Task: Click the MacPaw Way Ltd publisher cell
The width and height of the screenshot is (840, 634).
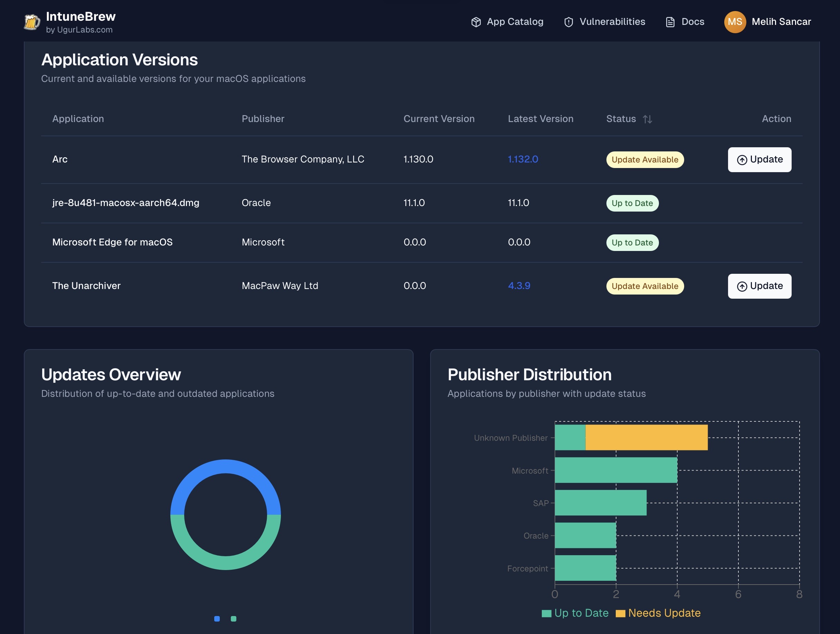Action: click(280, 286)
